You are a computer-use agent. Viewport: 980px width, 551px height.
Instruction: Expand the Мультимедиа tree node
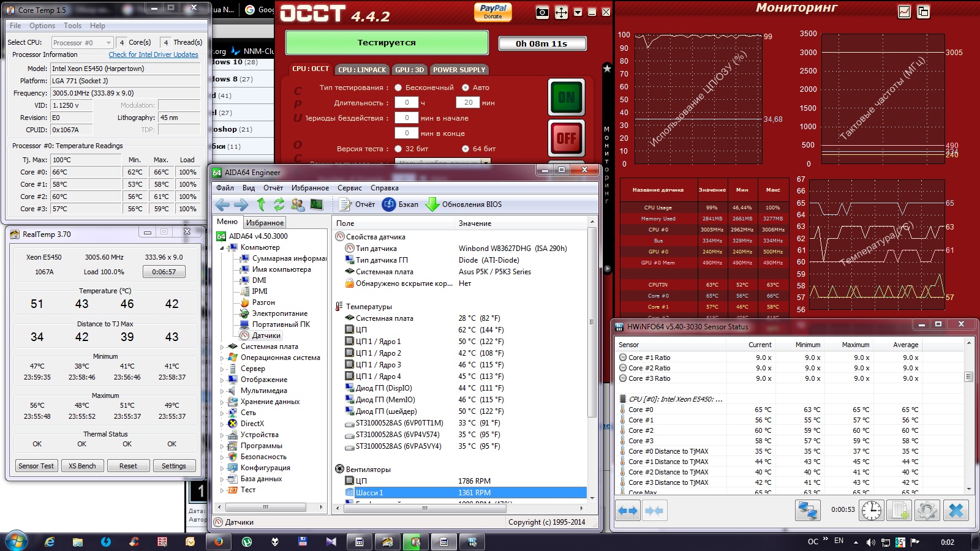tap(222, 391)
